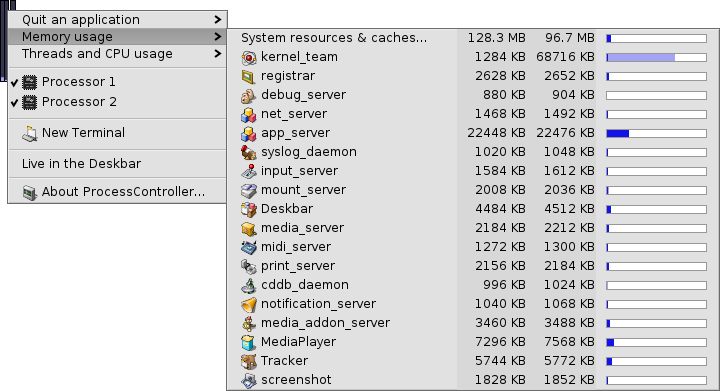This screenshot has width=720, height=391.
Task: Select the registrar process name
Action: (288, 76)
